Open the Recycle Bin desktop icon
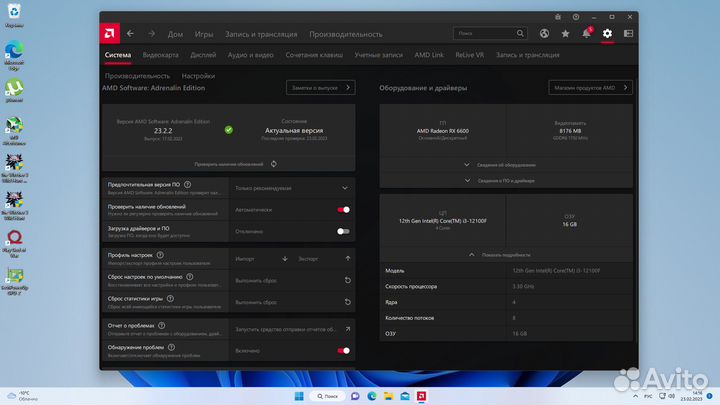 click(x=14, y=15)
